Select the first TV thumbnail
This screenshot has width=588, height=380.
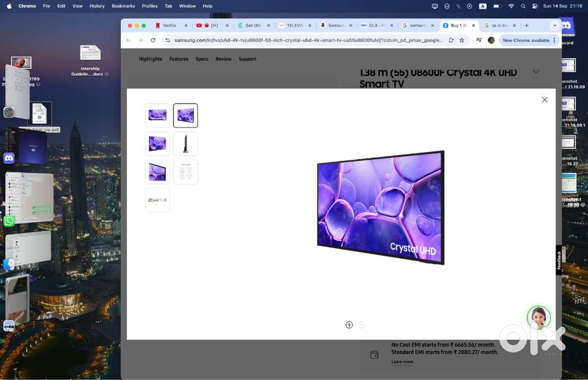click(158, 116)
